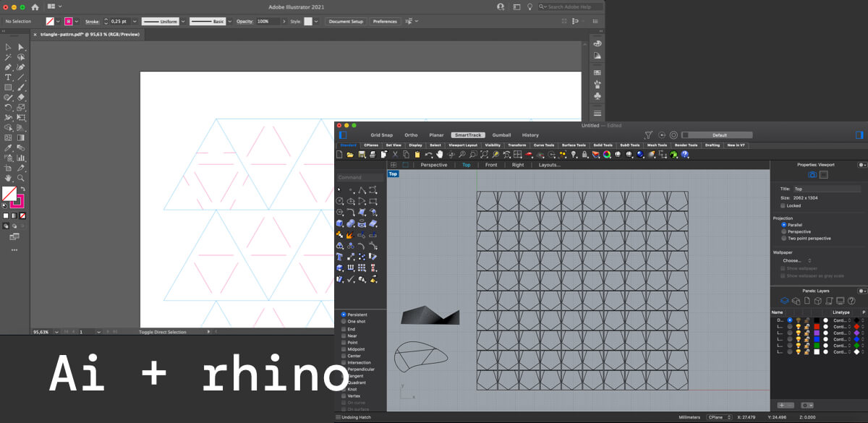
Task: Click the purple layer color swatch
Action: pos(817,333)
